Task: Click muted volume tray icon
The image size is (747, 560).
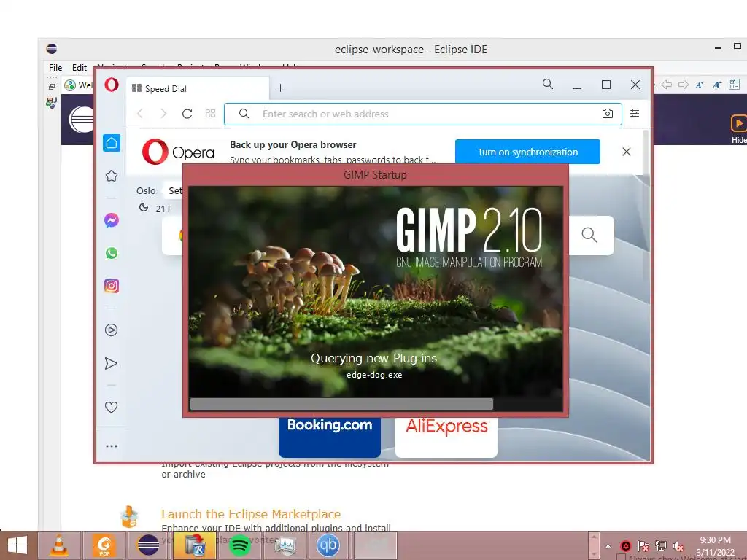Action: pos(678,546)
